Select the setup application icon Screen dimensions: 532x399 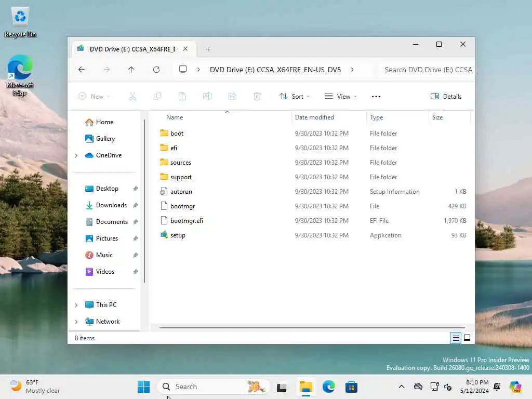tap(164, 235)
